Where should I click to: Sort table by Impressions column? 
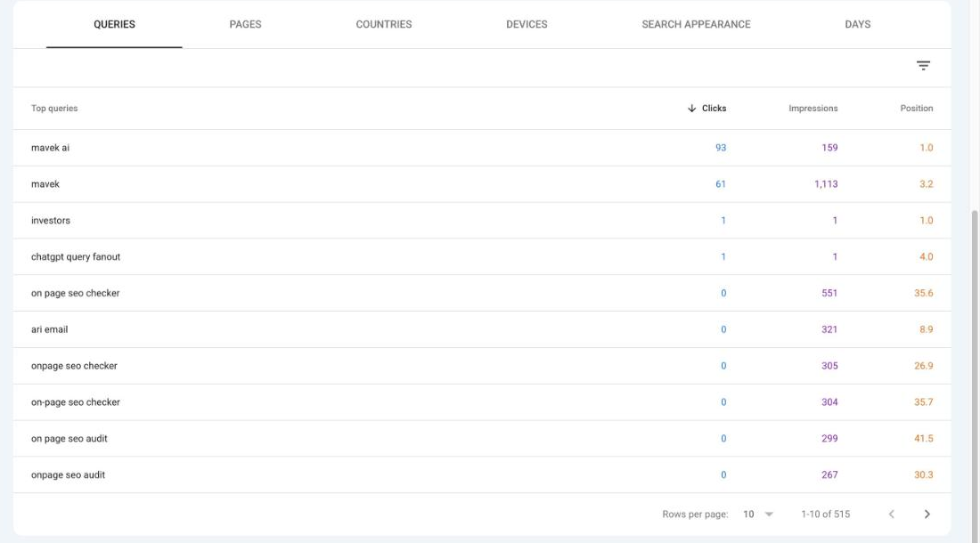(x=813, y=108)
